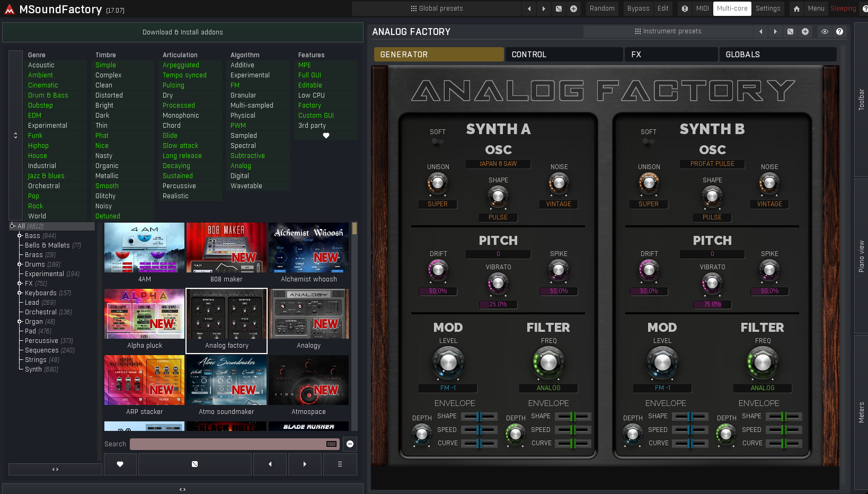This screenshot has width=868, height=494.
Task: Open the Instrument presets dropdown
Action: 668,32
